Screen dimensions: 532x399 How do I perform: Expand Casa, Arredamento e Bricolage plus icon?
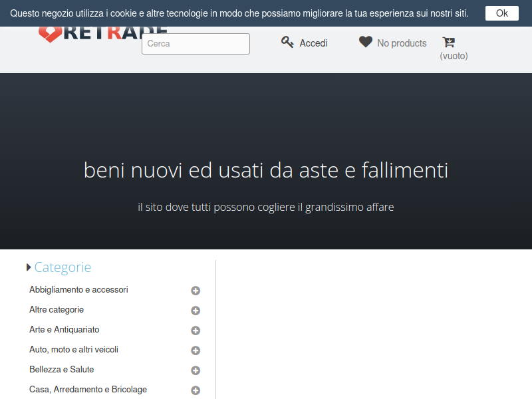(196, 390)
